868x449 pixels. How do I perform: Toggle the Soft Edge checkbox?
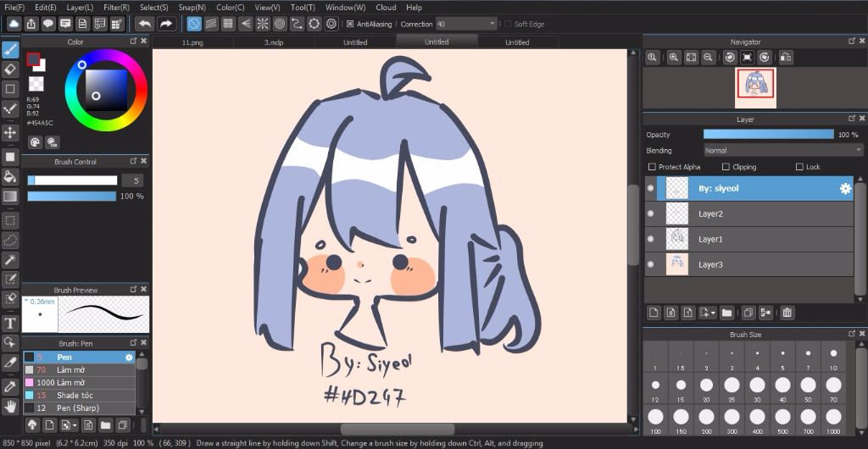point(508,24)
